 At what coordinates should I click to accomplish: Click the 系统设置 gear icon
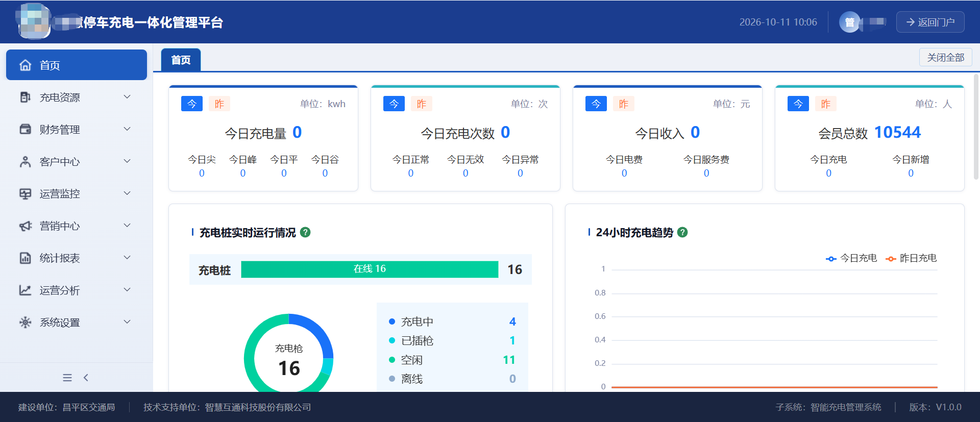point(25,322)
